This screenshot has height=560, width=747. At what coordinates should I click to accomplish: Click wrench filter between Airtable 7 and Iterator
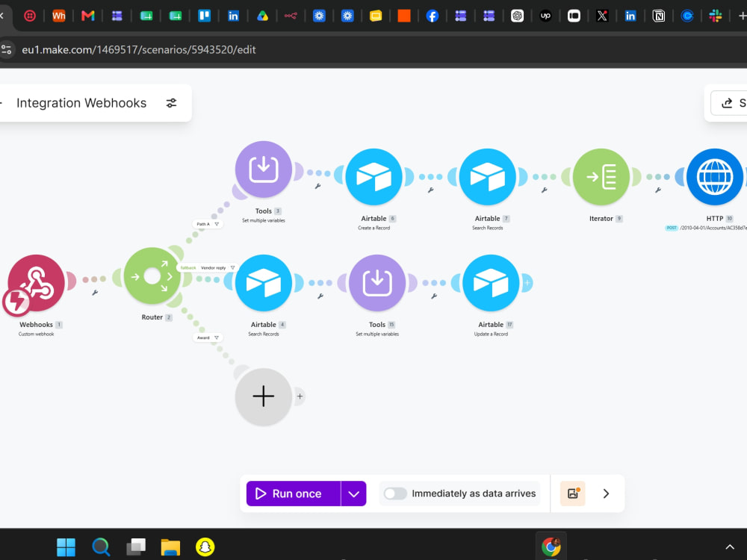pyautogui.click(x=544, y=190)
